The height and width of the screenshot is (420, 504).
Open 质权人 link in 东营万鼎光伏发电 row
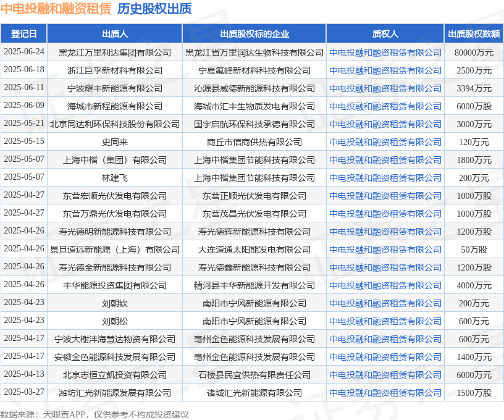click(385, 214)
